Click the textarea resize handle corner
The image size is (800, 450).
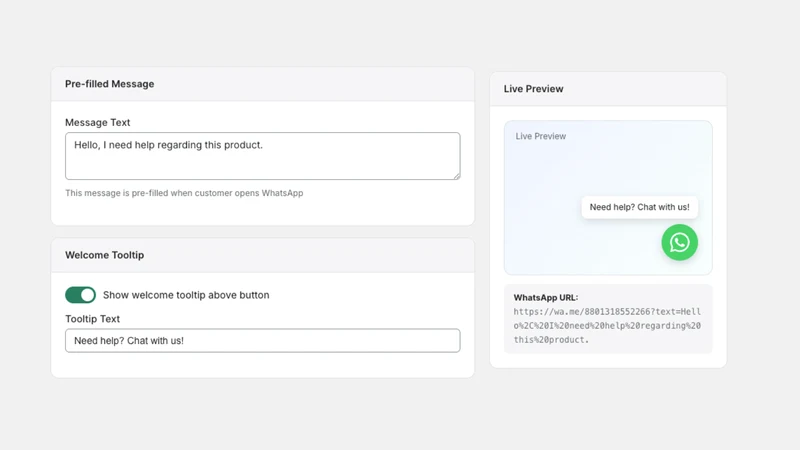456,176
